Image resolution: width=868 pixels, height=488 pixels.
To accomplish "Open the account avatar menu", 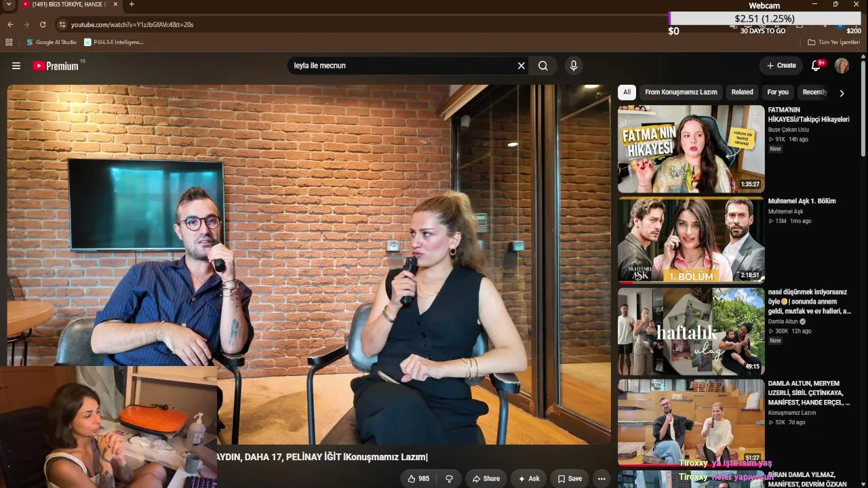I will [x=842, y=66].
